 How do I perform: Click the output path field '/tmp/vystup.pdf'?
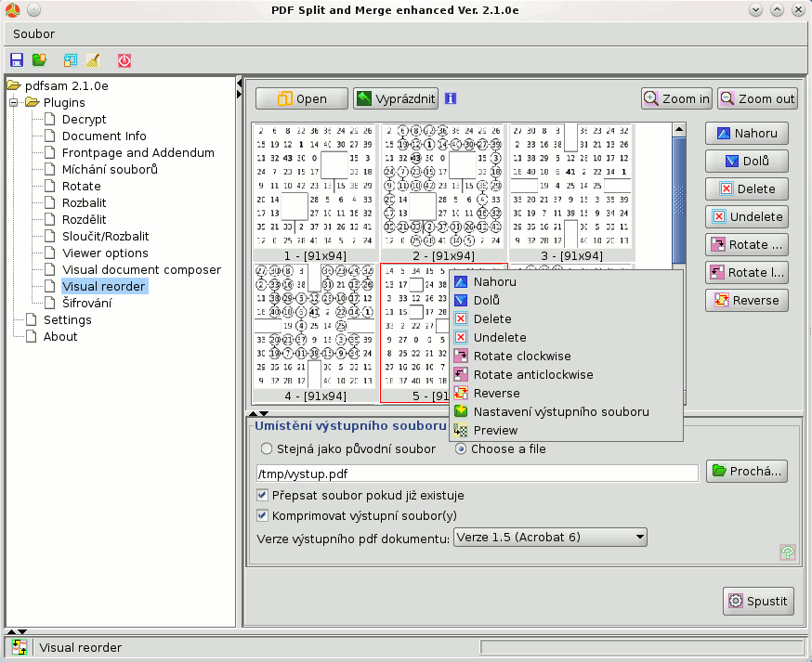click(x=478, y=474)
